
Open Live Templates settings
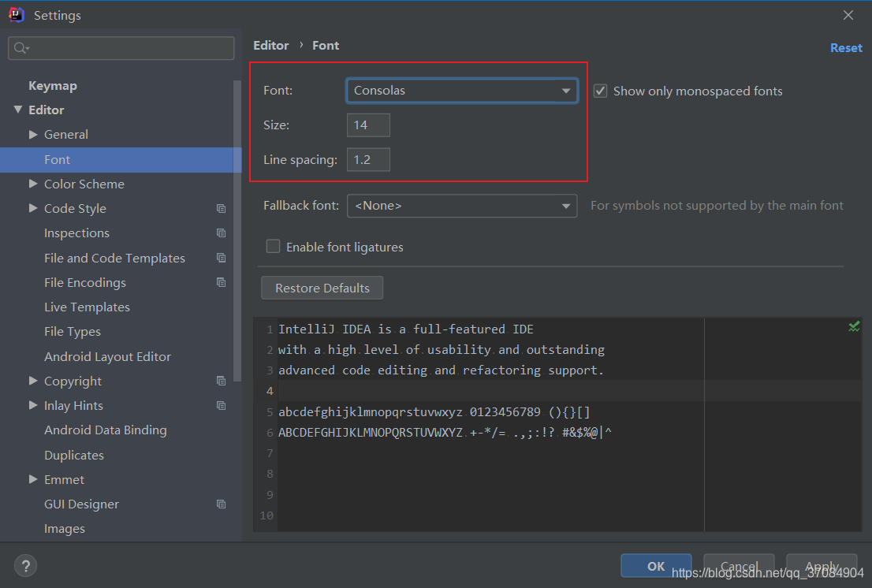(x=87, y=307)
